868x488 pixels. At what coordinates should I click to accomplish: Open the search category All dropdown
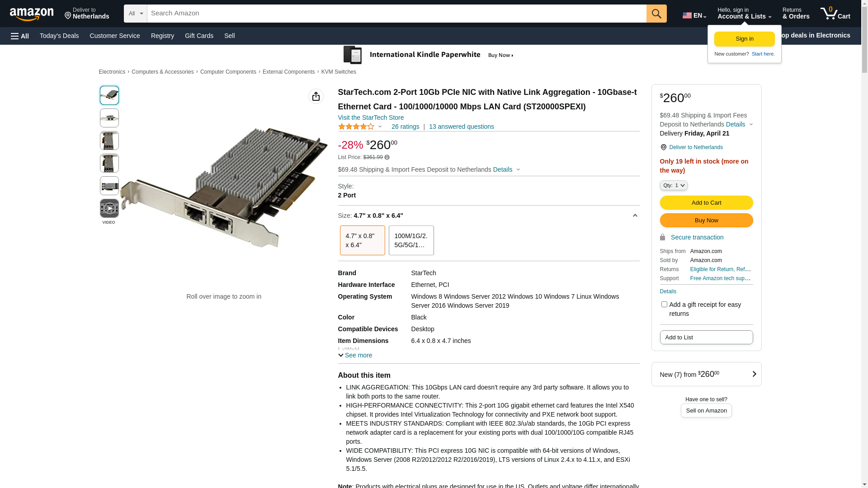(x=135, y=14)
